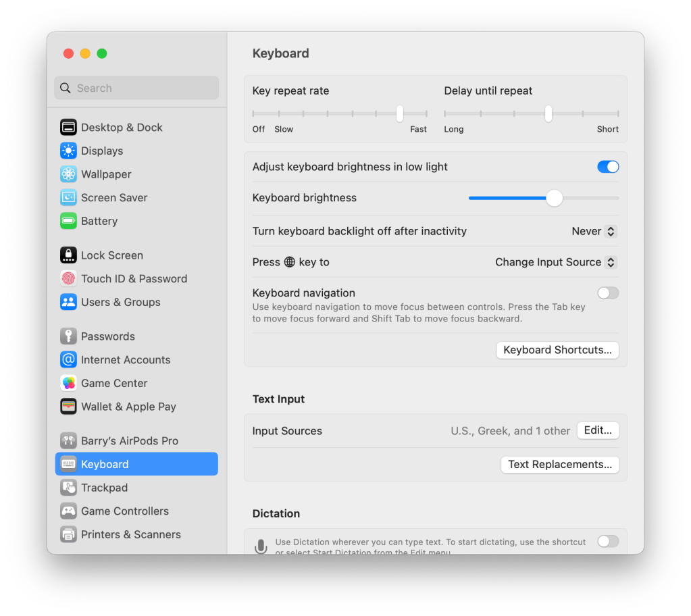Select Trackpad in the sidebar
The height and width of the screenshot is (616, 691).
coord(104,488)
